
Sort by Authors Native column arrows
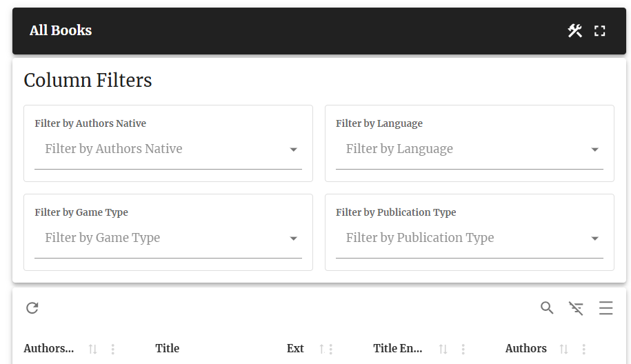(x=92, y=349)
